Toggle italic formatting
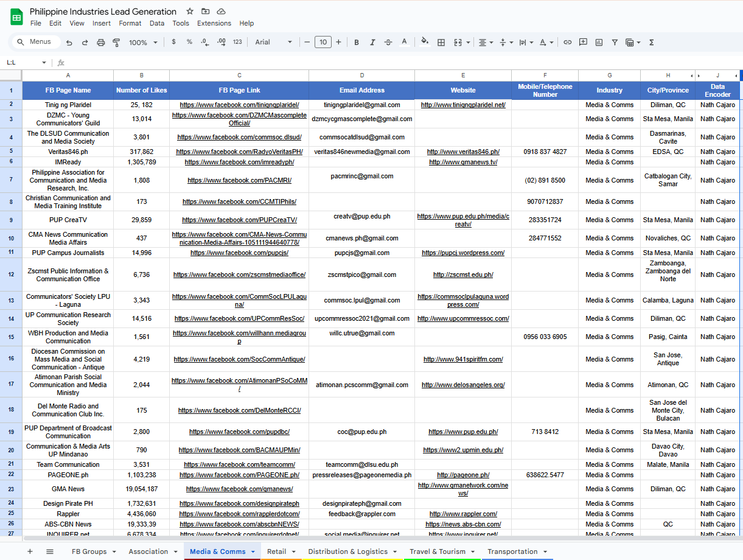 click(372, 43)
